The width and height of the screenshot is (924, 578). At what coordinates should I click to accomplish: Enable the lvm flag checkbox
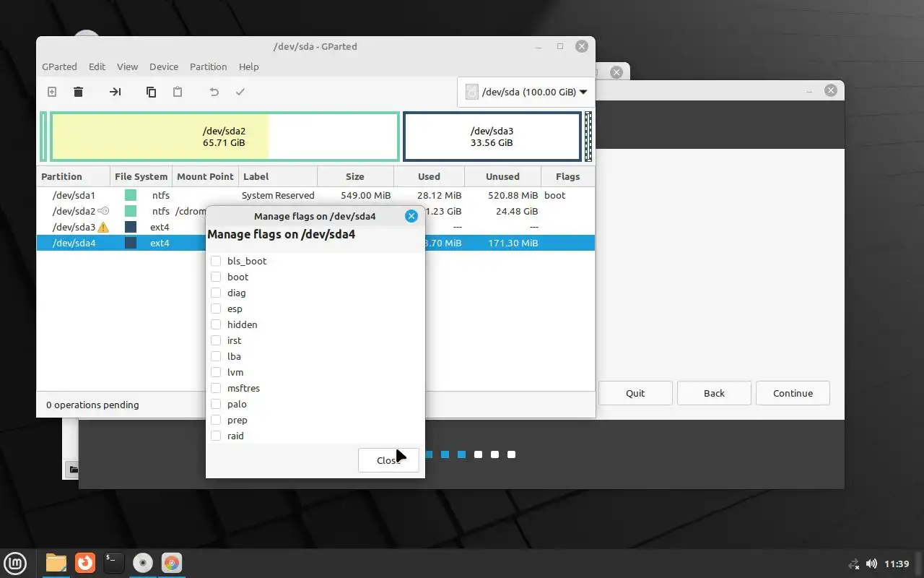tap(216, 372)
